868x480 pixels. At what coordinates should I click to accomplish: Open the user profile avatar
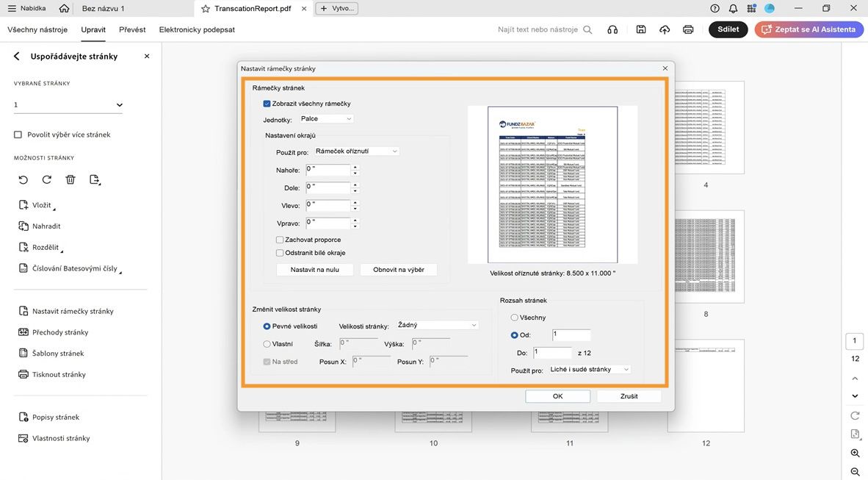770,8
